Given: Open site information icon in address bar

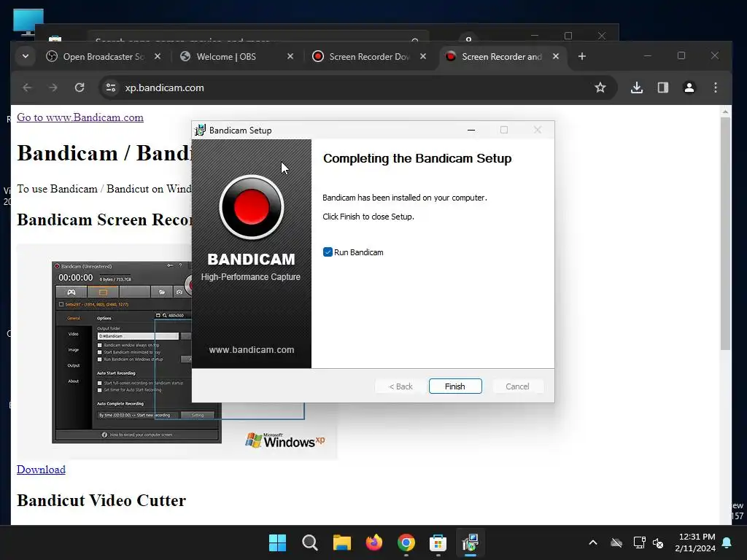Looking at the screenshot, I should point(111,87).
